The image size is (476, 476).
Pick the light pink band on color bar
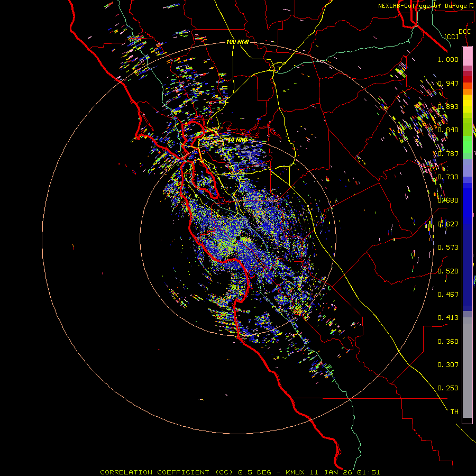point(467,56)
